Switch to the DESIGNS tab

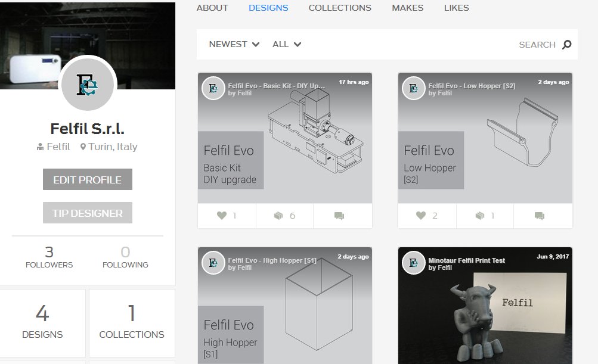click(x=268, y=8)
